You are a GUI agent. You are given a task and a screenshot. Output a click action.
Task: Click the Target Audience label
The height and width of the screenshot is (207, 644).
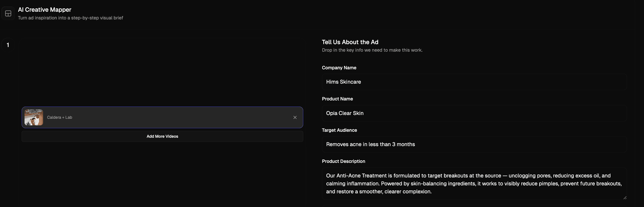coord(339,130)
